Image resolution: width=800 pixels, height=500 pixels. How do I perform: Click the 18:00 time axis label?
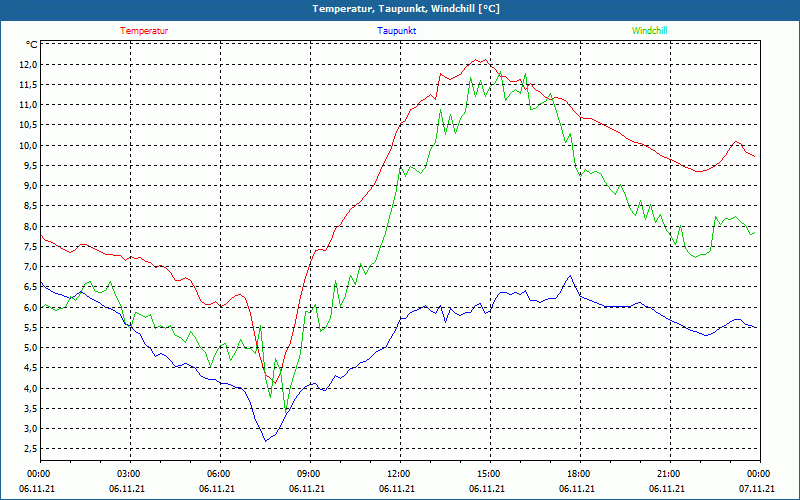pos(577,474)
